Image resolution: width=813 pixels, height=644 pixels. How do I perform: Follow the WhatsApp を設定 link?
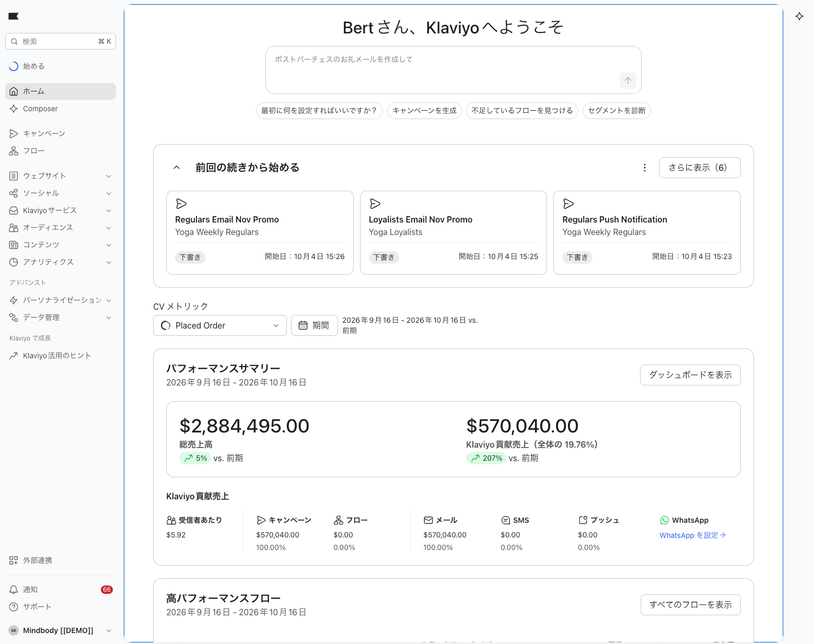coord(692,535)
